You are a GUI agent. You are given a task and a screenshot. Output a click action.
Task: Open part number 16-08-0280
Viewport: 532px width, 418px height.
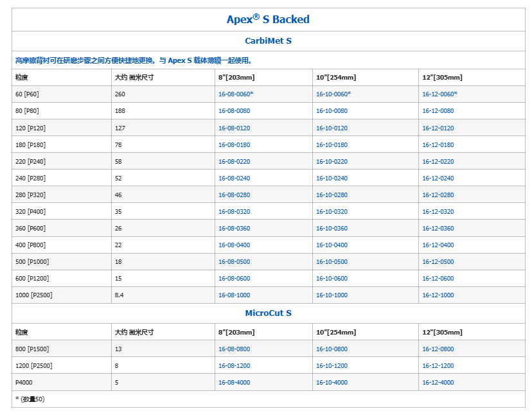234,195
